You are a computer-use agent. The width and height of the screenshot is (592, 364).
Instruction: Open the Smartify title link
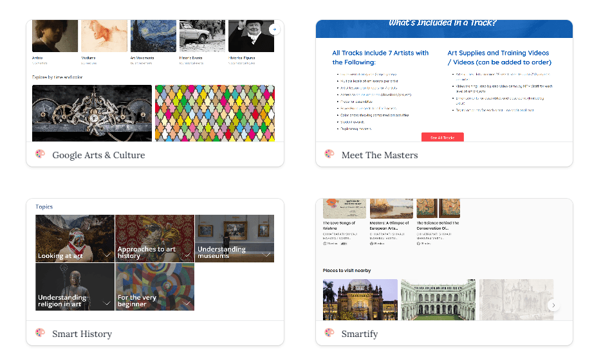click(x=360, y=334)
